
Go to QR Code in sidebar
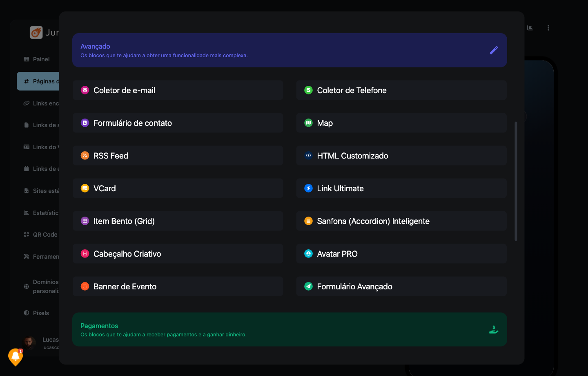[40, 235]
